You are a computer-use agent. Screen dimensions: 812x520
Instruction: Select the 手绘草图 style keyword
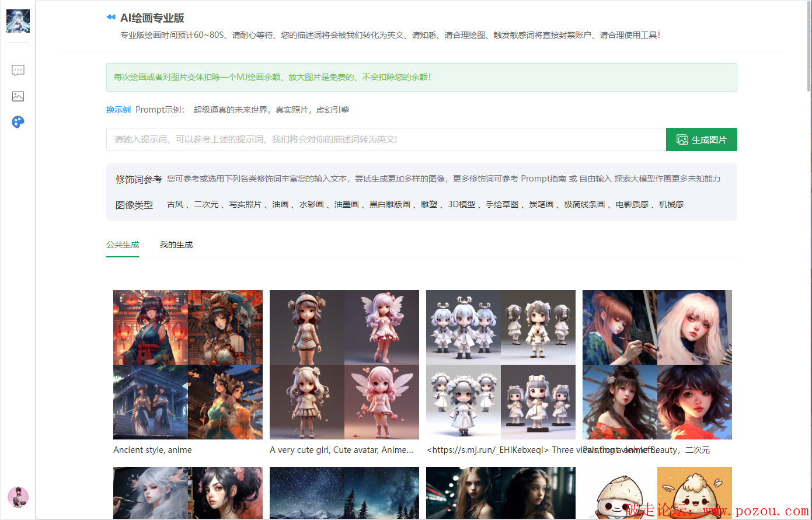click(502, 204)
